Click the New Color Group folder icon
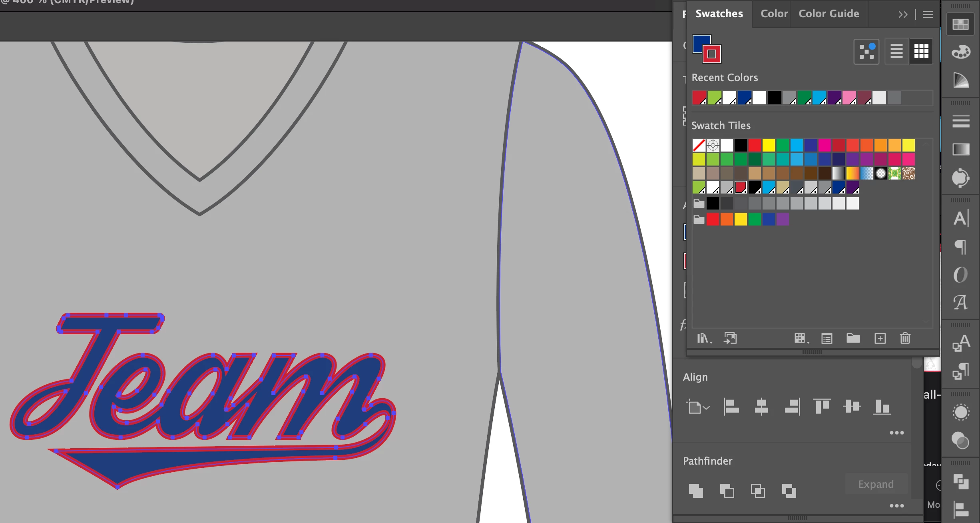980x523 pixels. coord(853,338)
